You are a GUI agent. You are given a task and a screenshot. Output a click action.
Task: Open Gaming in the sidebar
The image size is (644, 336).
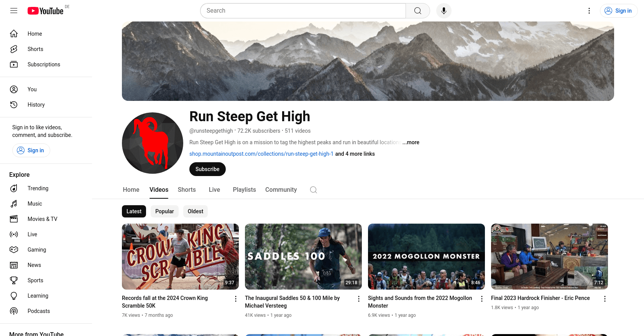pos(37,250)
